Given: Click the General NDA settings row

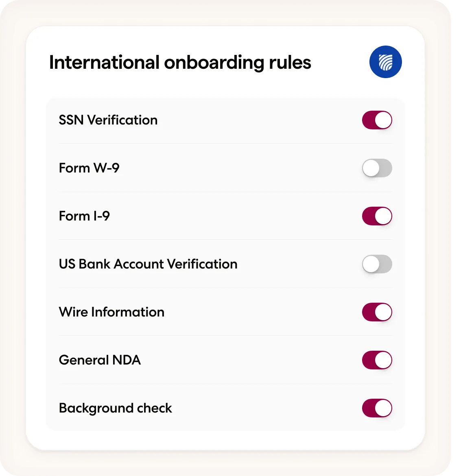Looking at the screenshot, I should click(226, 360).
